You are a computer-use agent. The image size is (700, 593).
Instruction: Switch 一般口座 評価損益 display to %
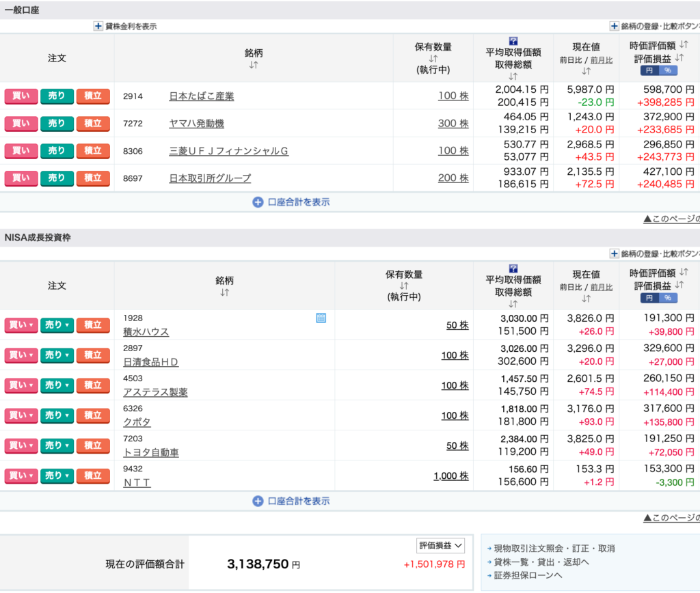(x=668, y=70)
